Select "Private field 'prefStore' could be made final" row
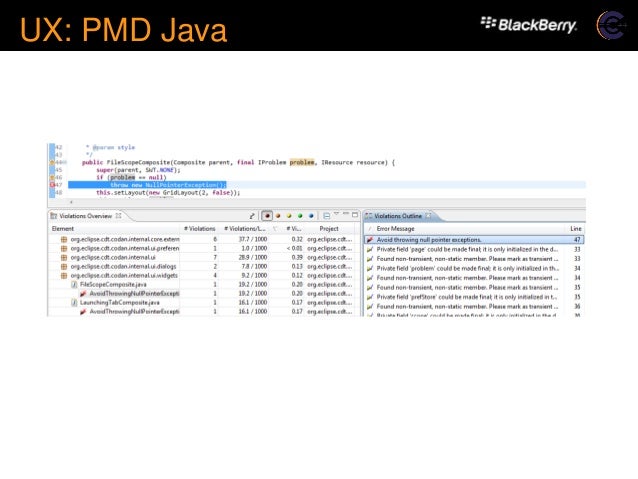The width and height of the screenshot is (638, 479). [474, 297]
